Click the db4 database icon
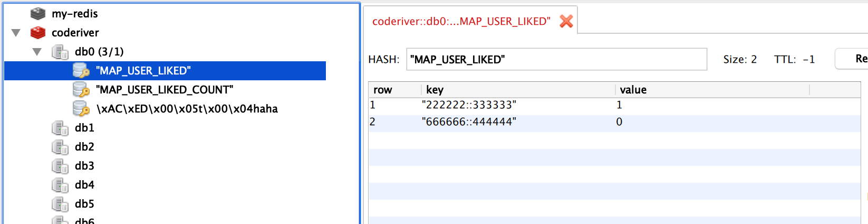 tap(60, 185)
